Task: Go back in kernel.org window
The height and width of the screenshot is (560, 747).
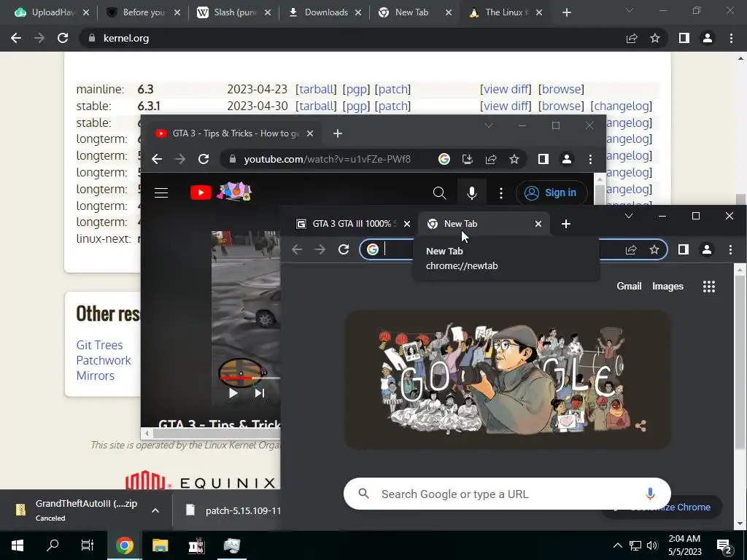Action: tap(16, 38)
